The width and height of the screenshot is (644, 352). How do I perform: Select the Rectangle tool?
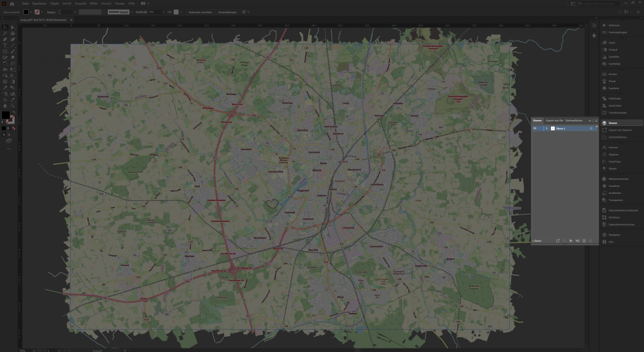tap(5, 51)
